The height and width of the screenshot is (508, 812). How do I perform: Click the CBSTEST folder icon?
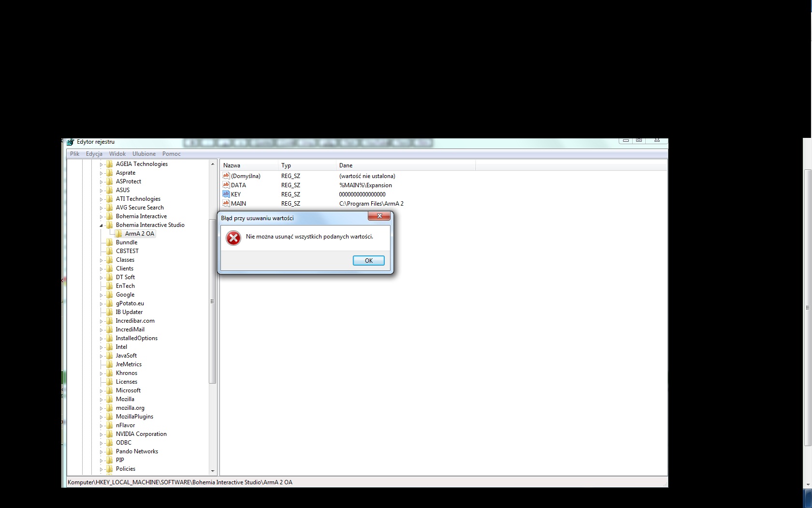[x=110, y=251]
